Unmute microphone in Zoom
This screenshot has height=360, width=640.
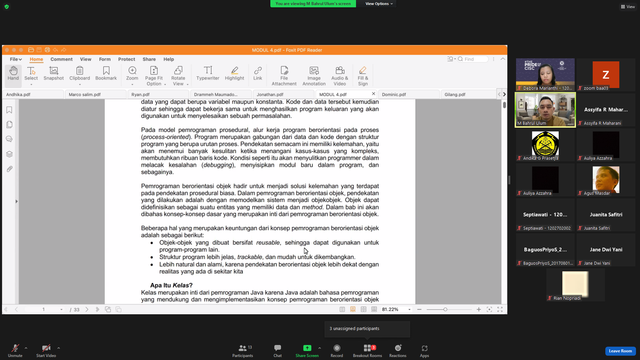(15, 351)
